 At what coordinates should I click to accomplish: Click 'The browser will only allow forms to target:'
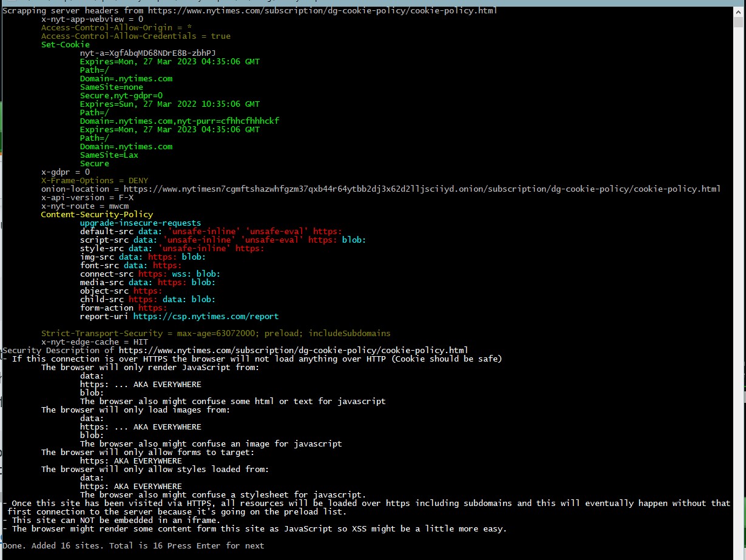pos(148,452)
